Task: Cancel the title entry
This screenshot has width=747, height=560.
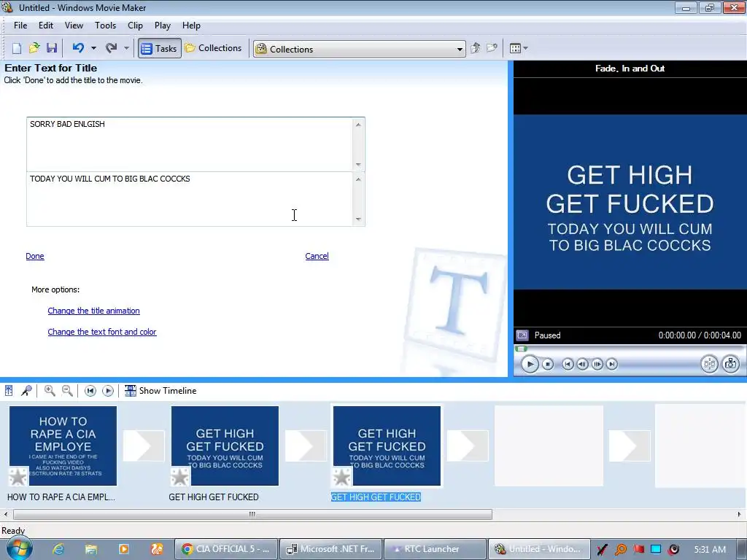Action: click(x=317, y=256)
